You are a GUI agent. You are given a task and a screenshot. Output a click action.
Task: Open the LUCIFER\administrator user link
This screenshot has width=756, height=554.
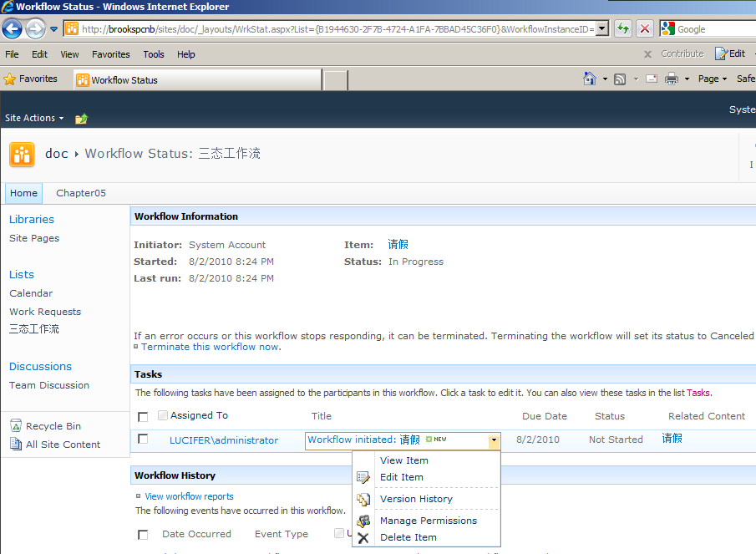click(224, 440)
